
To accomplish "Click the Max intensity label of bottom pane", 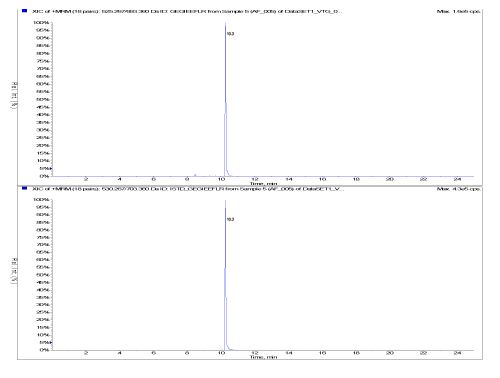I will pyautogui.click(x=459, y=189).
